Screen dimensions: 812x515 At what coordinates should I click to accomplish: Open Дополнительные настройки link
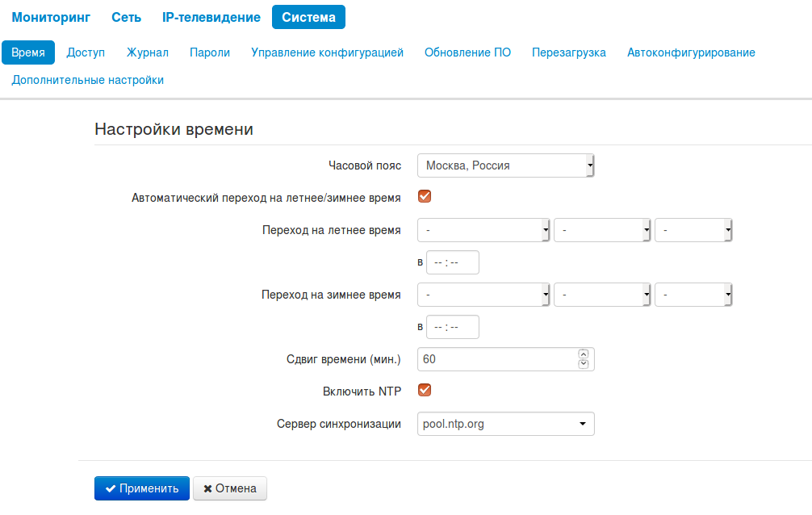coord(88,80)
